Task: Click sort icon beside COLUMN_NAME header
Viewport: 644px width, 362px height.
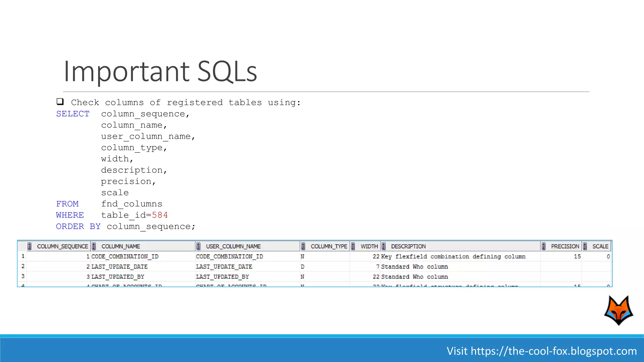Action: tap(94, 246)
